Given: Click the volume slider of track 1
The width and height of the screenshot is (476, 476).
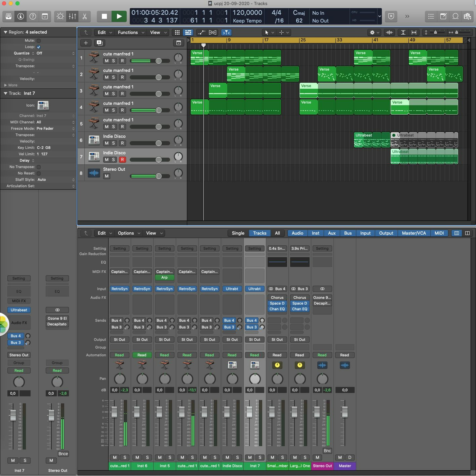Looking at the screenshot, I should [158, 61].
